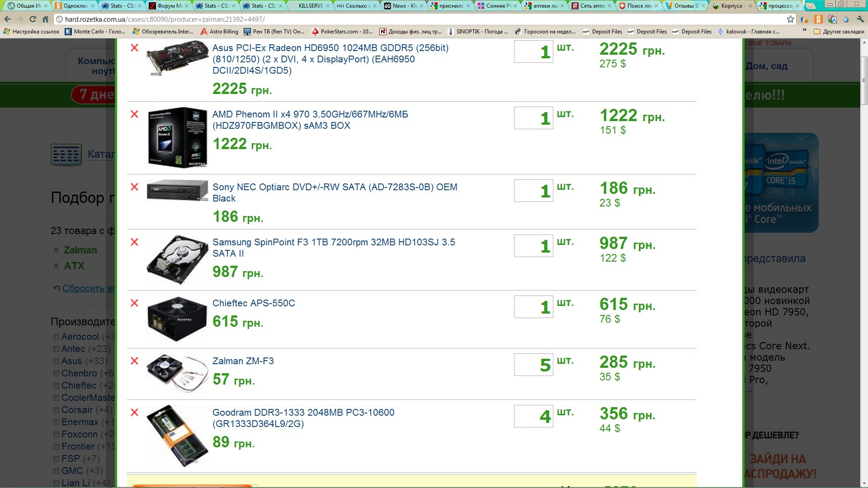Bookmark this page with the star icon
This screenshot has height=488, width=868.
[790, 19]
